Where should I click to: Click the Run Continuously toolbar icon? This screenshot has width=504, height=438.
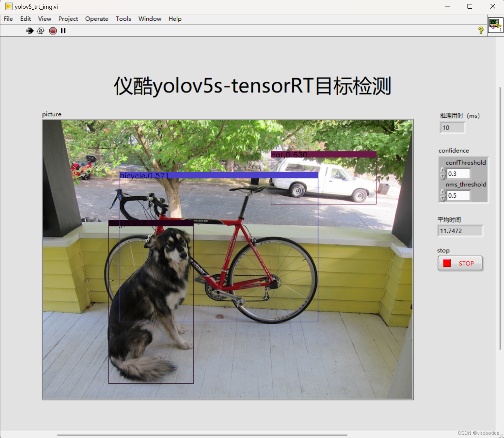tap(40, 31)
